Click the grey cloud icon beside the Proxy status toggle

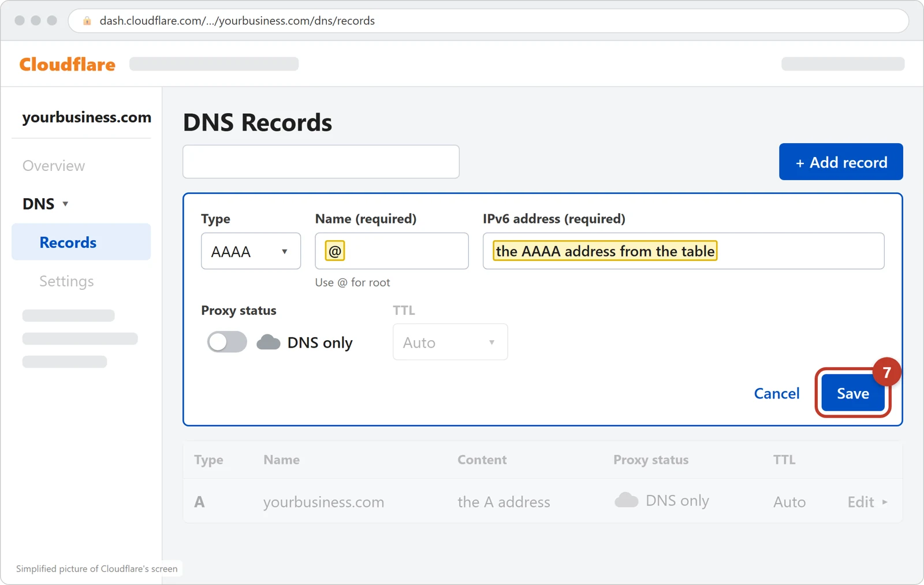(x=268, y=342)
